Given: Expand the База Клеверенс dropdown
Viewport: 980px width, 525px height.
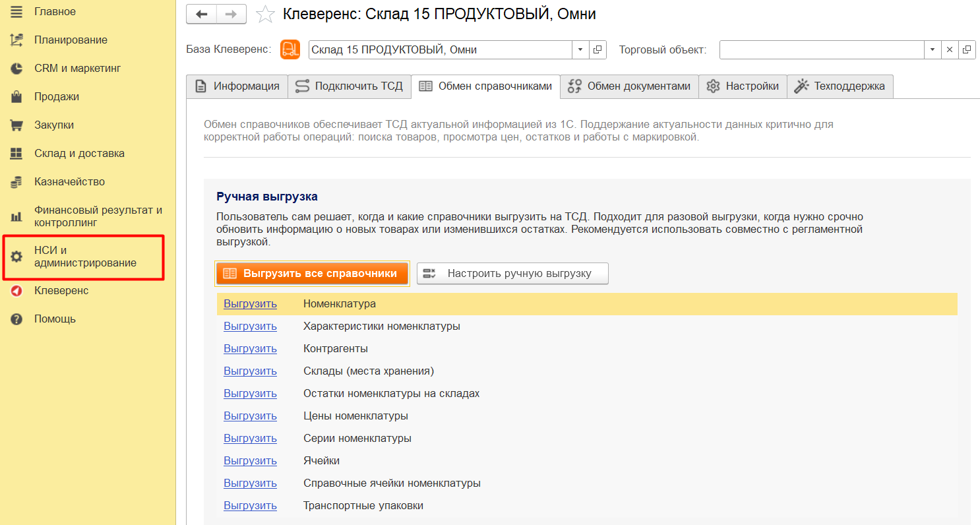Looking at the screenshot, I should (x=580, y=49).
